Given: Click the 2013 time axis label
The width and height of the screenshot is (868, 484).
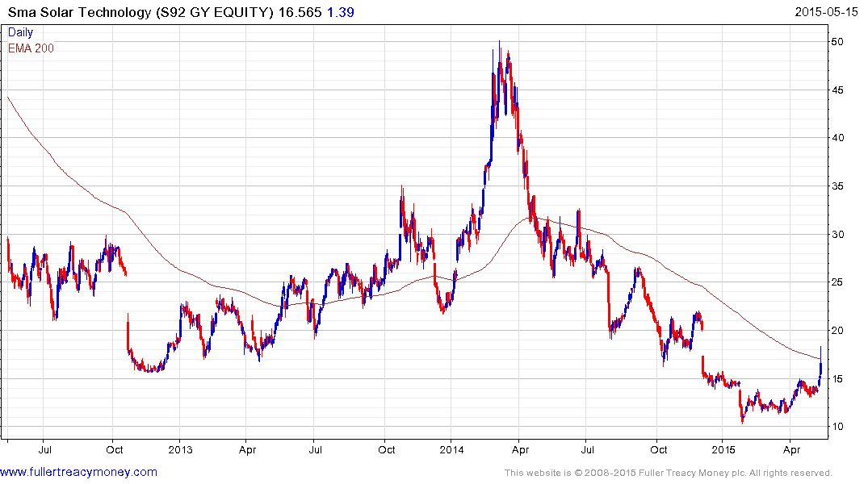Looking at the screenshot, I should tap(180, 449).
